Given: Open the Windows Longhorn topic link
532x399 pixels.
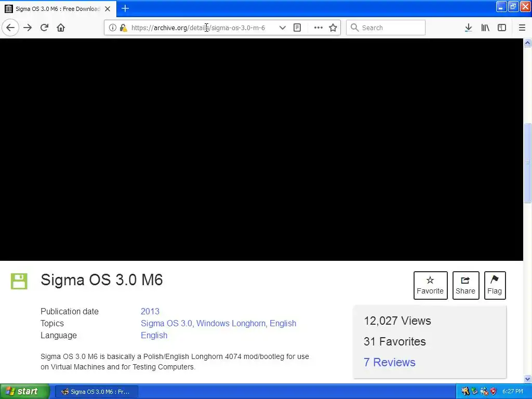Looking at the screenshot, I should (232, 323).
